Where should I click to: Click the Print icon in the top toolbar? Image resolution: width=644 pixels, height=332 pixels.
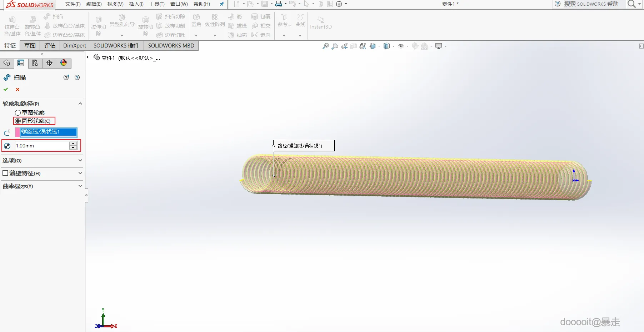279,4
